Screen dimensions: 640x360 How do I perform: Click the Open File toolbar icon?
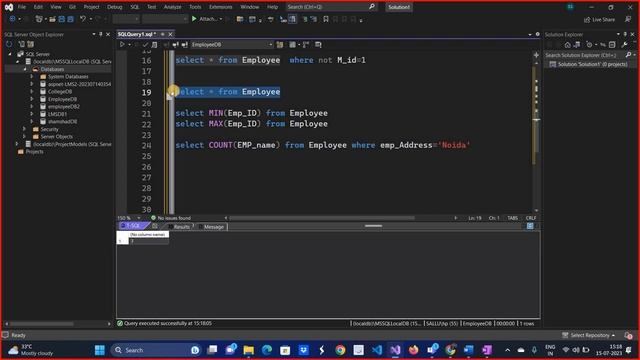click(x=52, y=19)
